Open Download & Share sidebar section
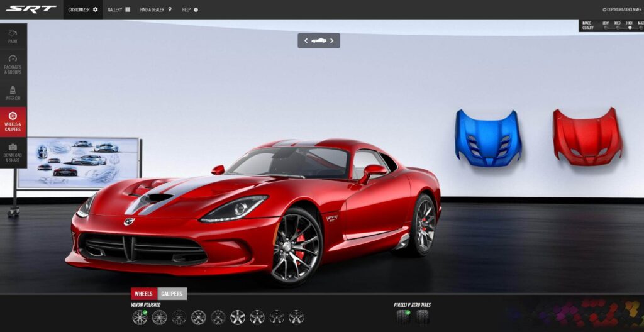The width and height of the screenshot is (644, 332). pos(13,152)
